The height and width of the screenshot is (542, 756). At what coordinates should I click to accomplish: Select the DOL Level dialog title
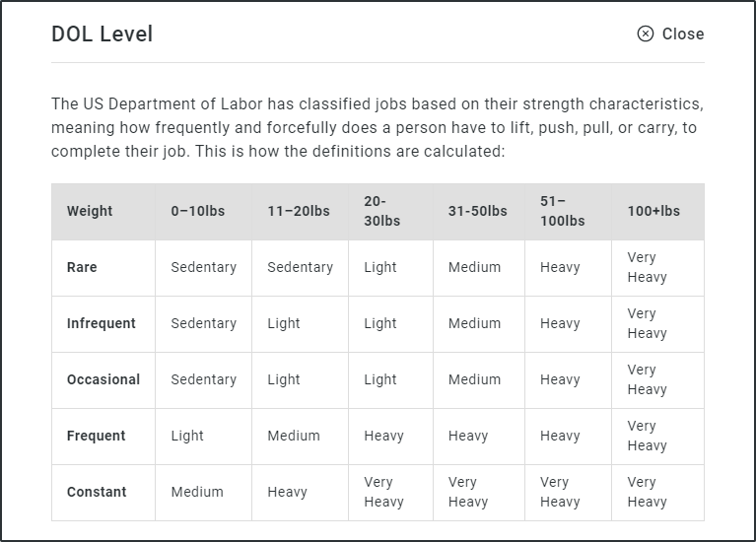click(x=103, y=34)
